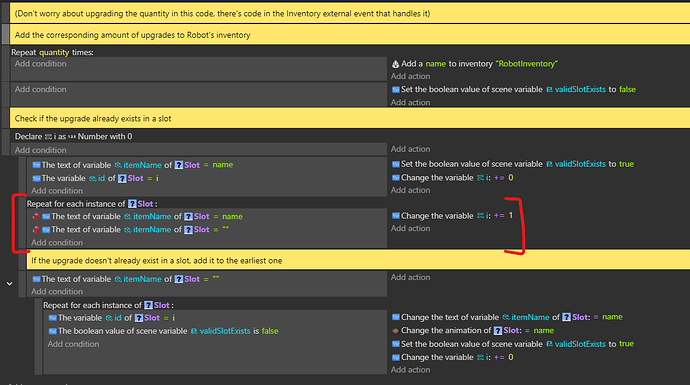The width and height of the screenshot is (690, 385).
Task: Click the Slot object icon in 'Change the text of variable itemName'
Action: pyautogui.click(x=566, y=317)
